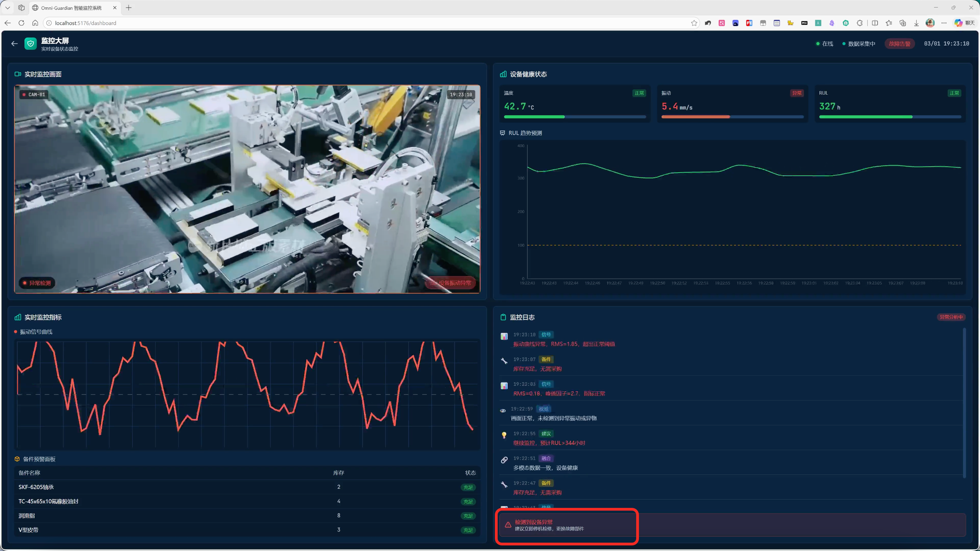Open the browser downloads icon

[x=916, y=23]
